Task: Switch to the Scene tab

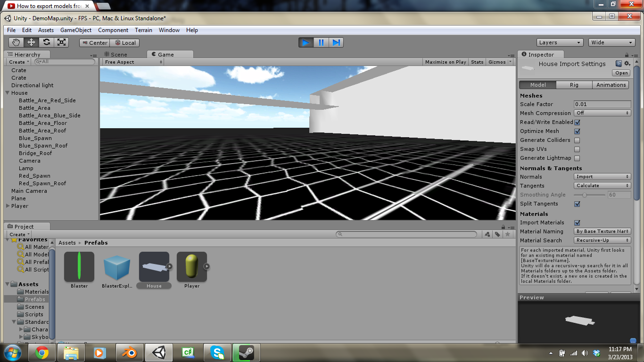Action: coord(116,55)
